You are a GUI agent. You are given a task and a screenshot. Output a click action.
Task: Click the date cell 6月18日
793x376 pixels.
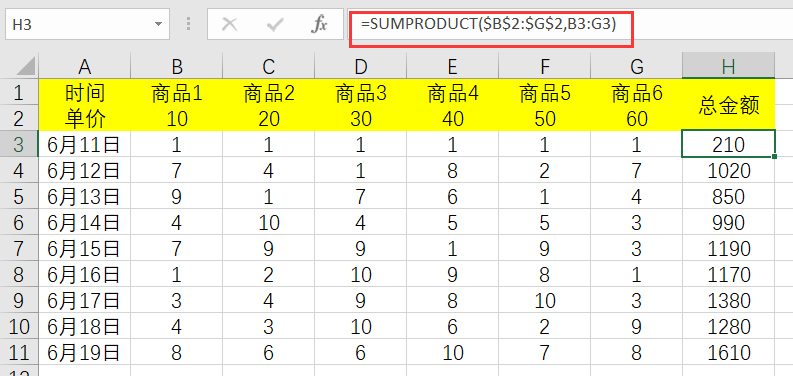click(84, 326)
